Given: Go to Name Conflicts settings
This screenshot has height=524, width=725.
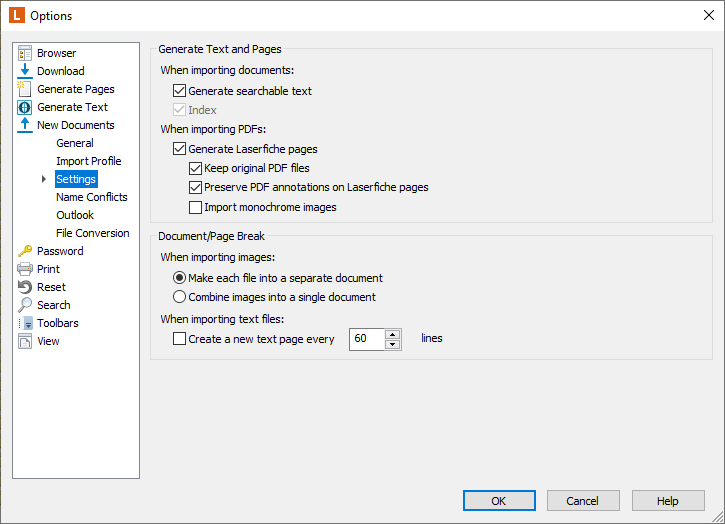Looking at the screenshot, I should [x=92, y=197].
